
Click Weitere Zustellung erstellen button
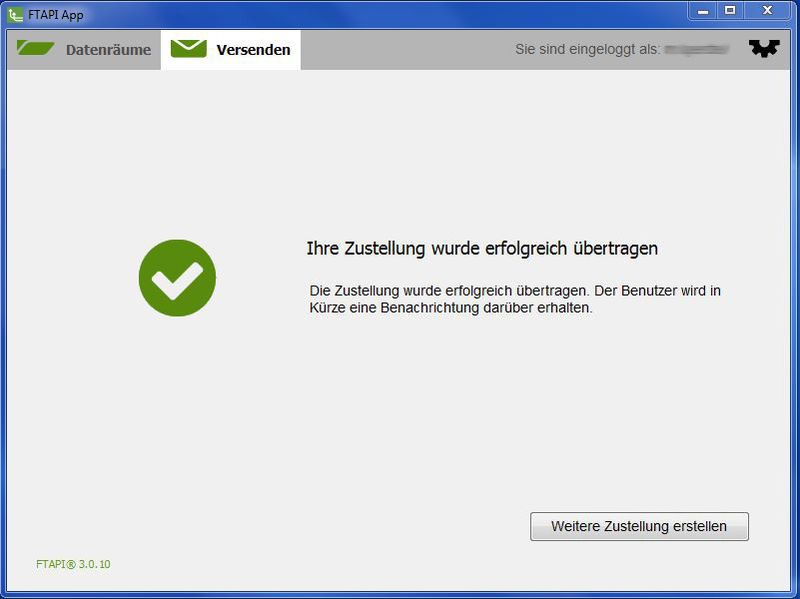coord(639,526)
